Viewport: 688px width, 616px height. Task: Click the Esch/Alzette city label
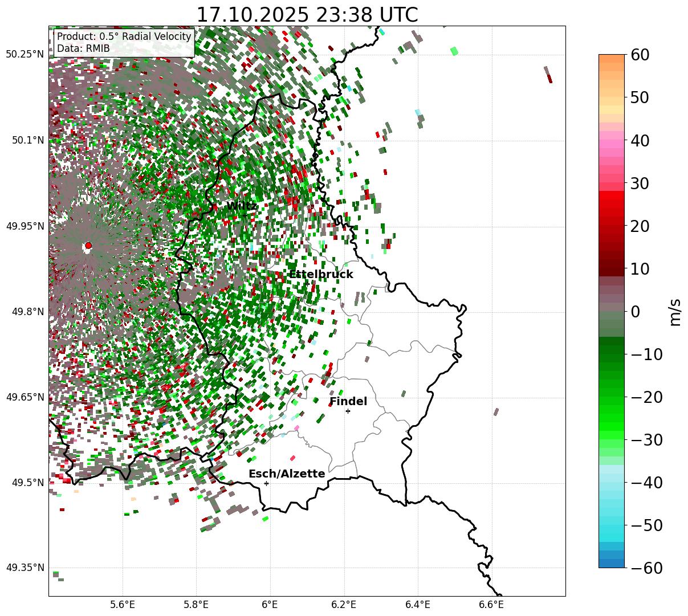pos(287,474)
